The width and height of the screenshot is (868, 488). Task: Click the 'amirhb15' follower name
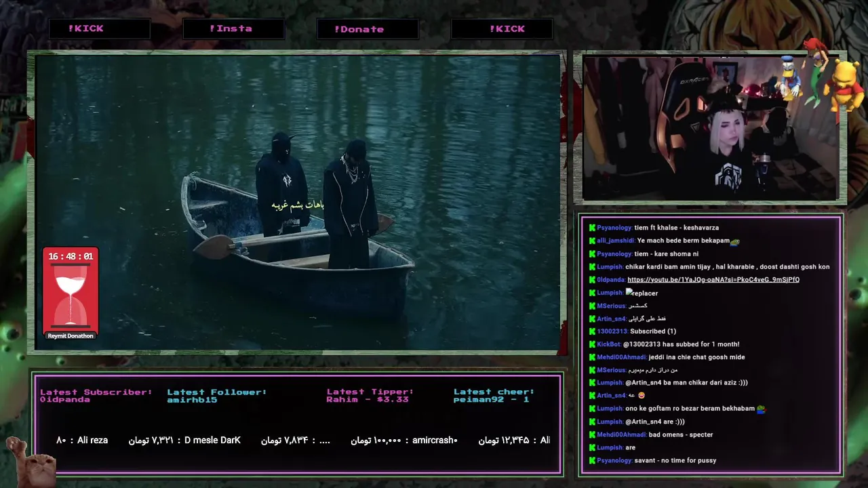point(192,400)
